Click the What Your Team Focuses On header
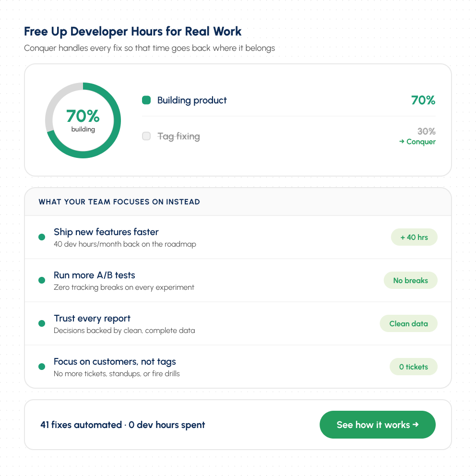Viewport: 476px width, 476px height. click(119, 202)
